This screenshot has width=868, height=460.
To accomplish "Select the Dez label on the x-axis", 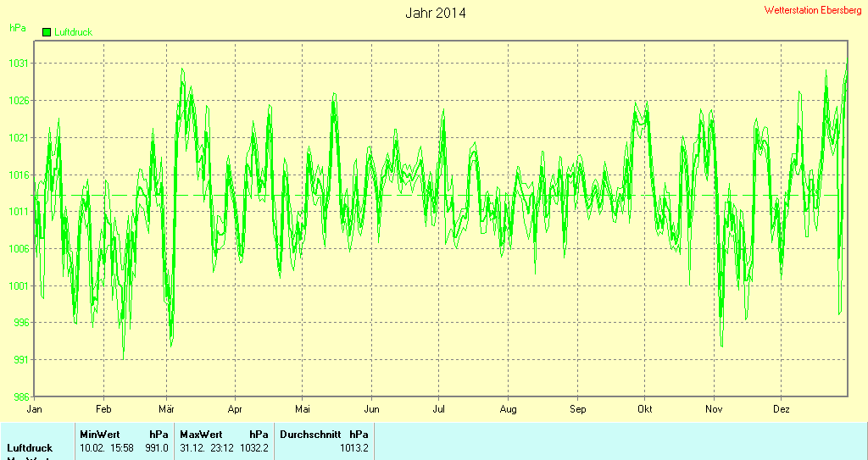I will tap(782, 409).
